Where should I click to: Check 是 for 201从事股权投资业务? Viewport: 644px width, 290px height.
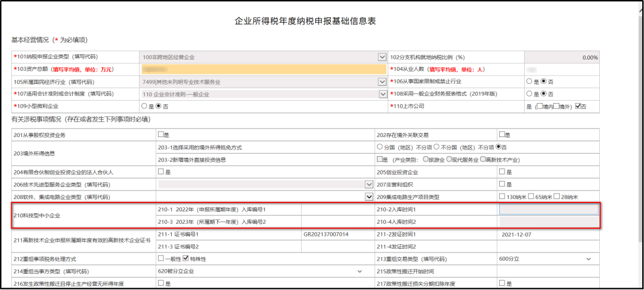[x=161, y=134]
